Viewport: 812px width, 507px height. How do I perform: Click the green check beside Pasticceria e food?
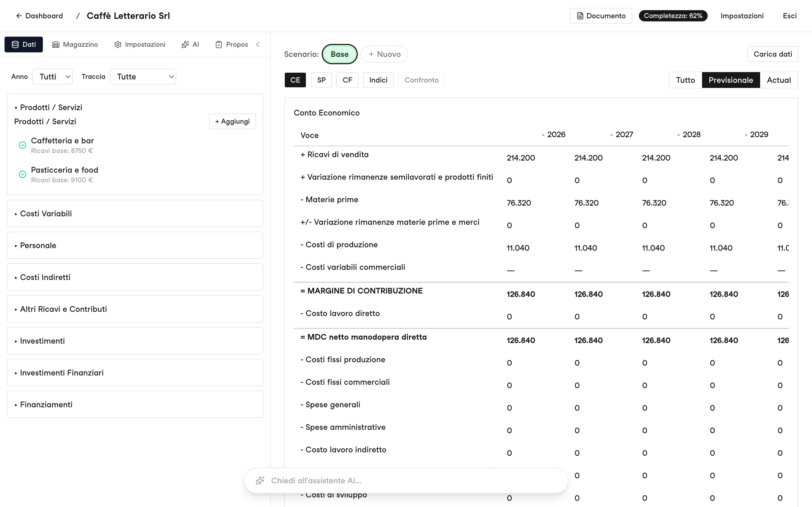(23, 174)
